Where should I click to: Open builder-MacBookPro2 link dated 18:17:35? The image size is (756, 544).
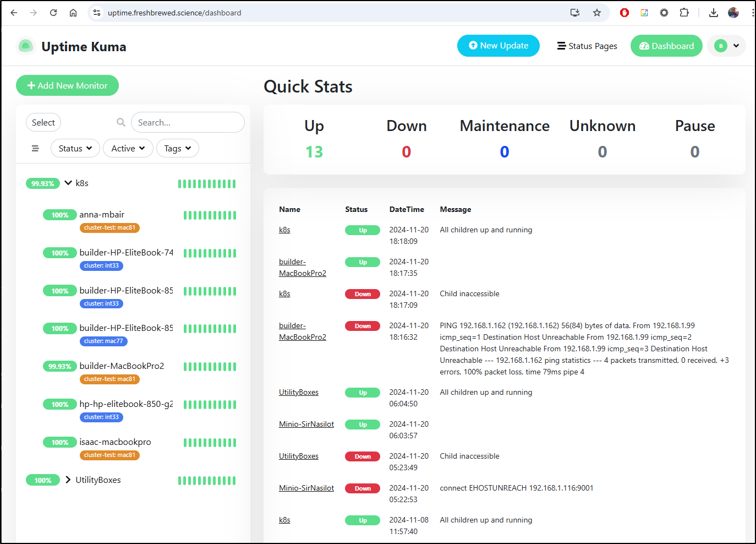(x=303, y=268)
